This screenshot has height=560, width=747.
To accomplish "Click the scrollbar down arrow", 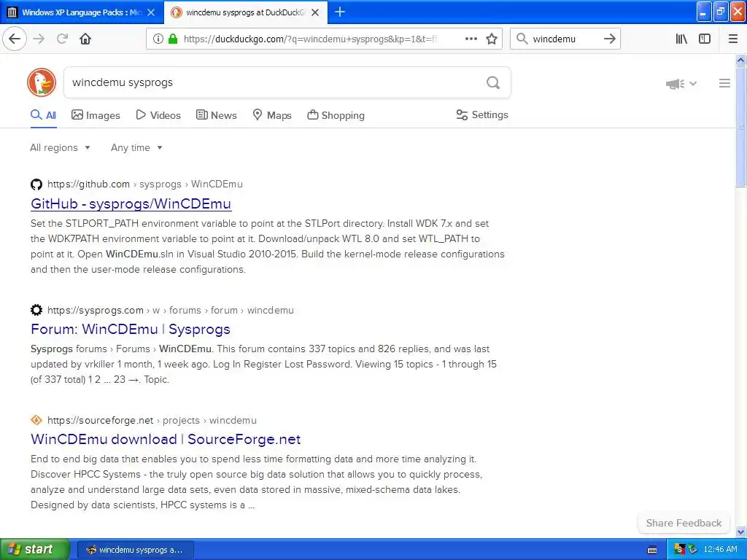I will tap(740, 532).
